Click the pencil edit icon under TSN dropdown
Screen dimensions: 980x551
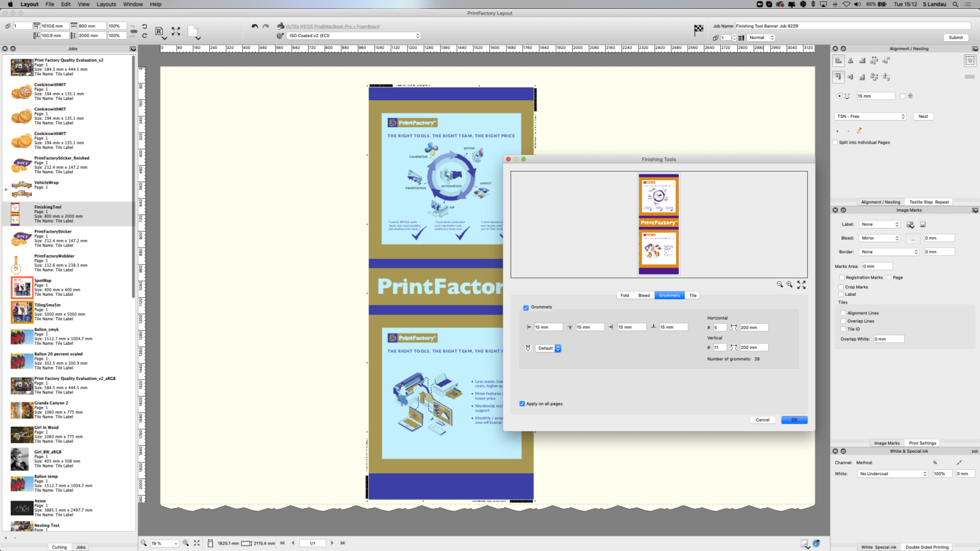pos(859,131)
